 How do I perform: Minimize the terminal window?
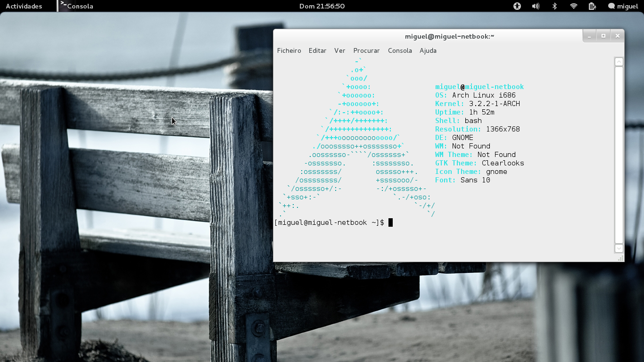coord(589,36)
